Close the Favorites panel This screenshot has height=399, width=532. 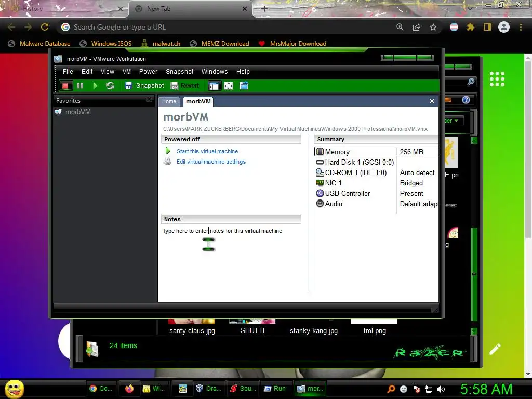149,99
